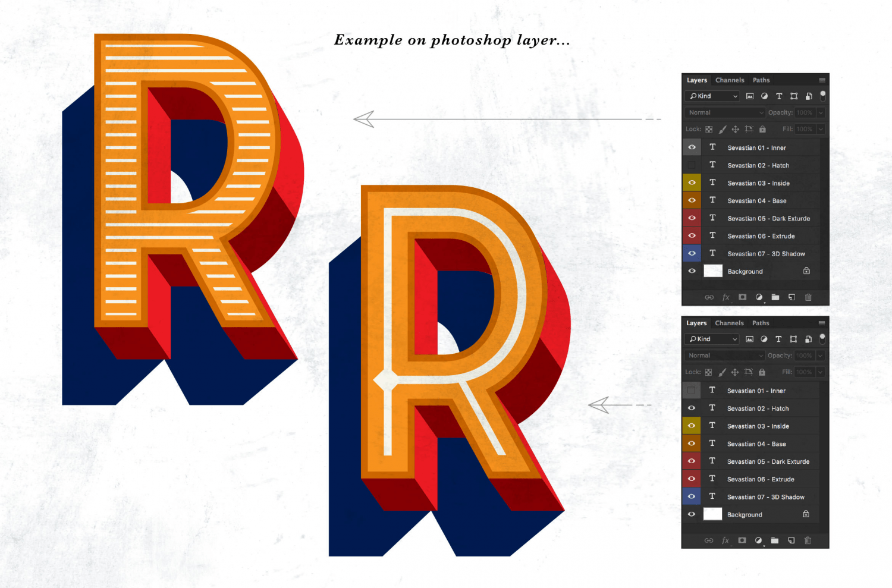The width and height of the screenshot is (892, 588).
Task: Click the link layers icon in upper panel
Action: pyautogui.click(x=709, y=297)
